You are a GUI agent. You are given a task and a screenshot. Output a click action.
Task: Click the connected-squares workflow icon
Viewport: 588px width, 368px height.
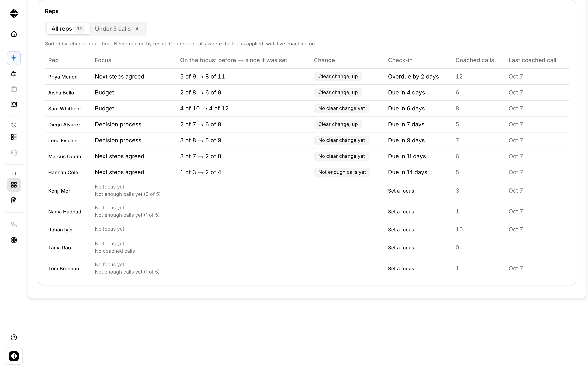(x=14, y=224)
